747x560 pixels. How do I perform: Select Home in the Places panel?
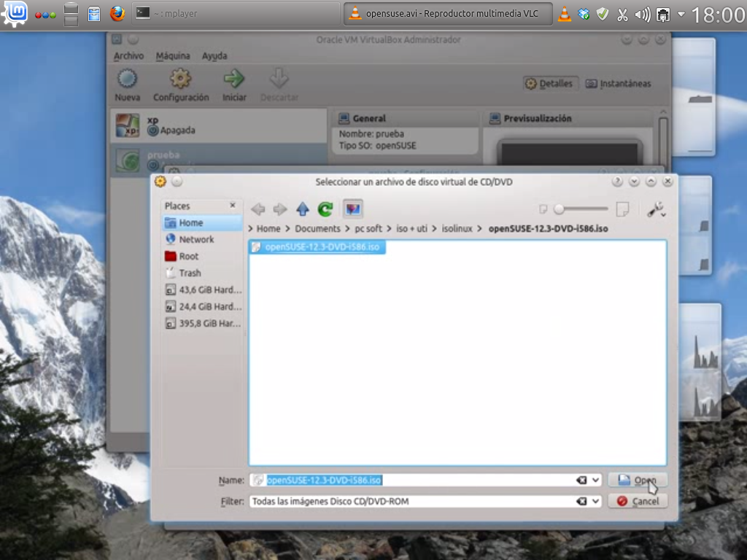pyautogui.click(x=202, y=222)
